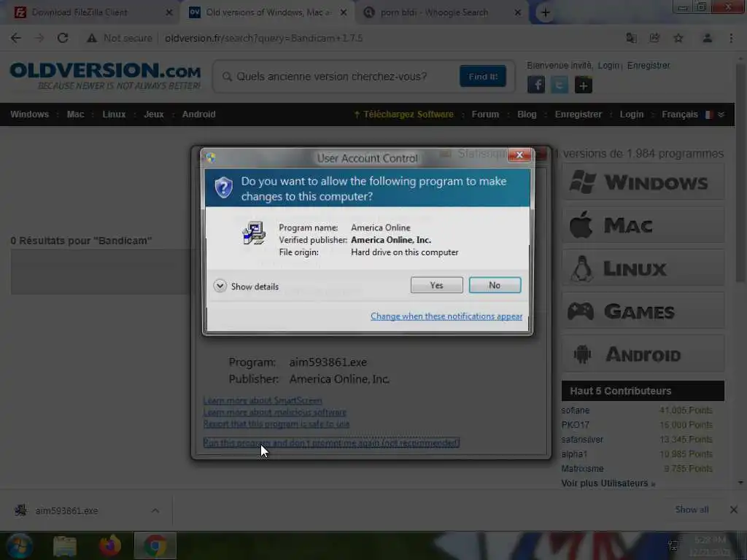Click aim593861.exe in downloads bar

(66, 510)
